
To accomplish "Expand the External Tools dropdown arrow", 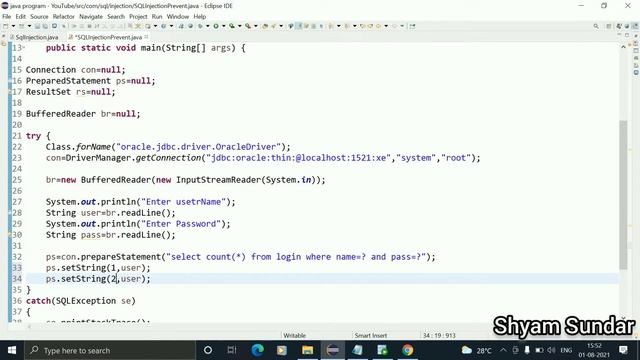I will (256, 26).
